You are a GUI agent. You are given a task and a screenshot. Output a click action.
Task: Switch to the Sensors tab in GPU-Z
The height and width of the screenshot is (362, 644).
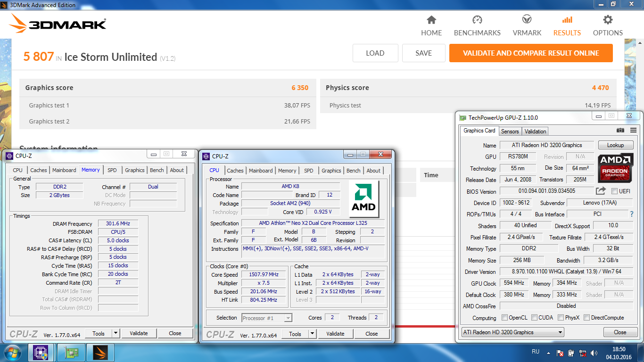[510, 132]
